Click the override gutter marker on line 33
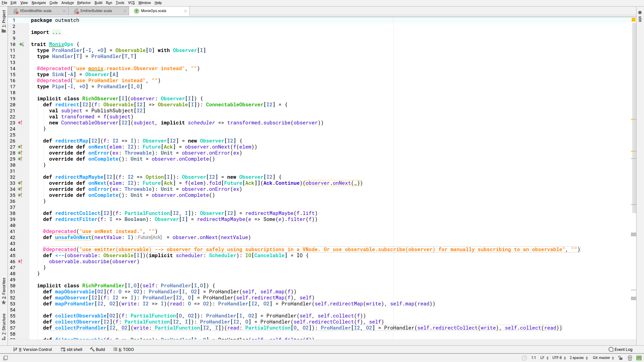 click(20, 183)
